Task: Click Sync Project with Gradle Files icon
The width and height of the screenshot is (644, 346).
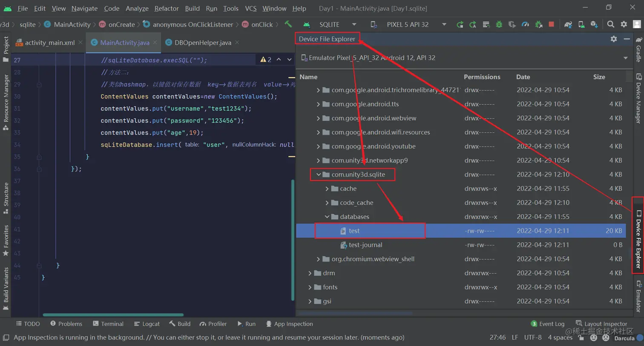Action: click(x=568, y=25)
